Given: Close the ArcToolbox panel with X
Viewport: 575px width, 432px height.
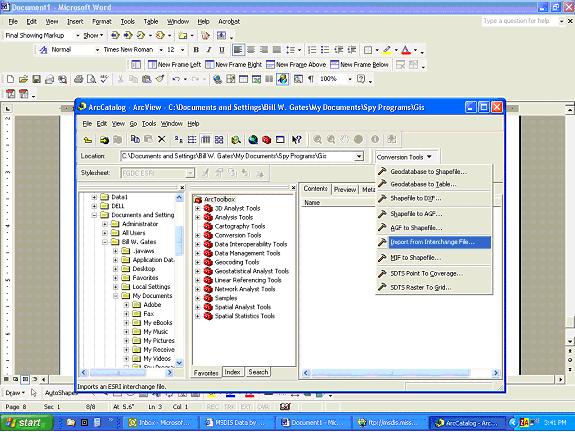Looking at the screenshot, I should [293, 188].
